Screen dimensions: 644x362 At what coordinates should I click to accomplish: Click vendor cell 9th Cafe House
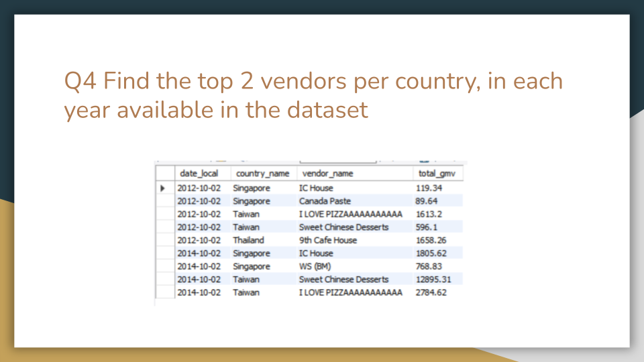[328, 240]
